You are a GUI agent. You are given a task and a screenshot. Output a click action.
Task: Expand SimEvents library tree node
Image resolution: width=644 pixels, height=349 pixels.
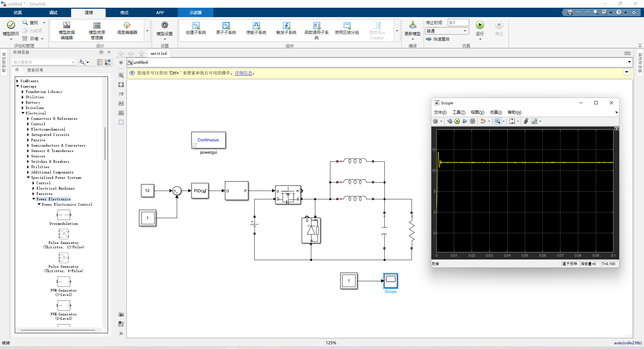17,81
